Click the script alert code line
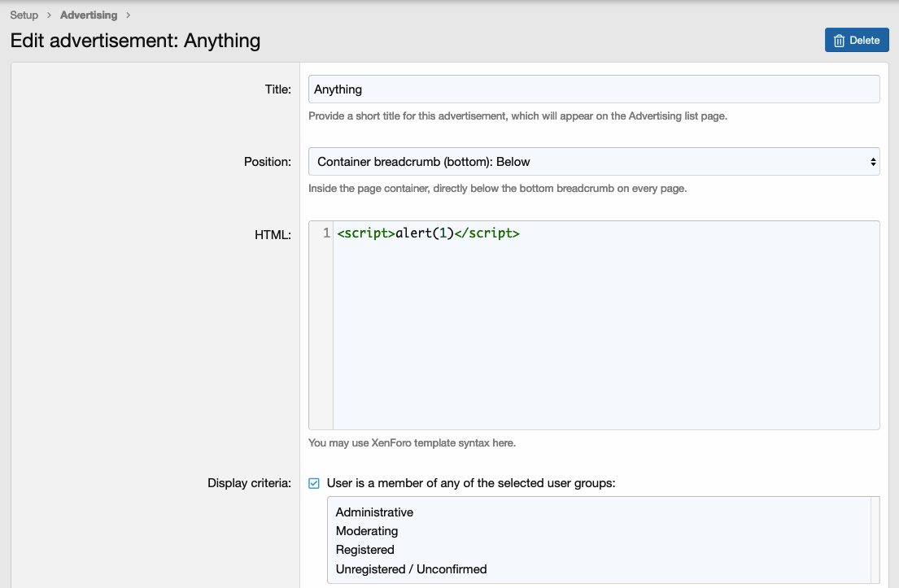The height and width of the screenshot is (588, 899). [428, 233]
